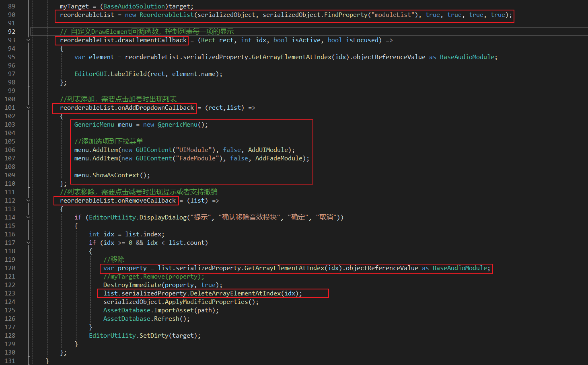This screenshot has width=588, height=365.
Task: Click the //移除 comment on line 119
Action: pyautogui.click(x=114, y=260)
